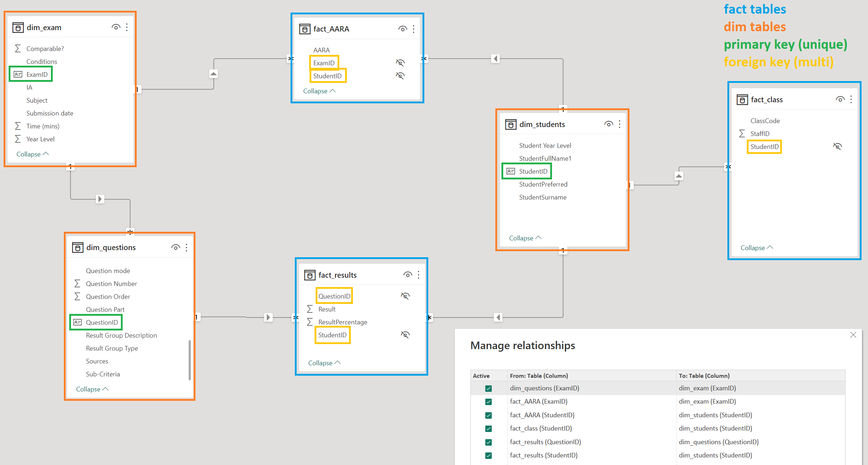Uncheck active box for dim_questions (ExamID) relationship

tap(489, 388)
